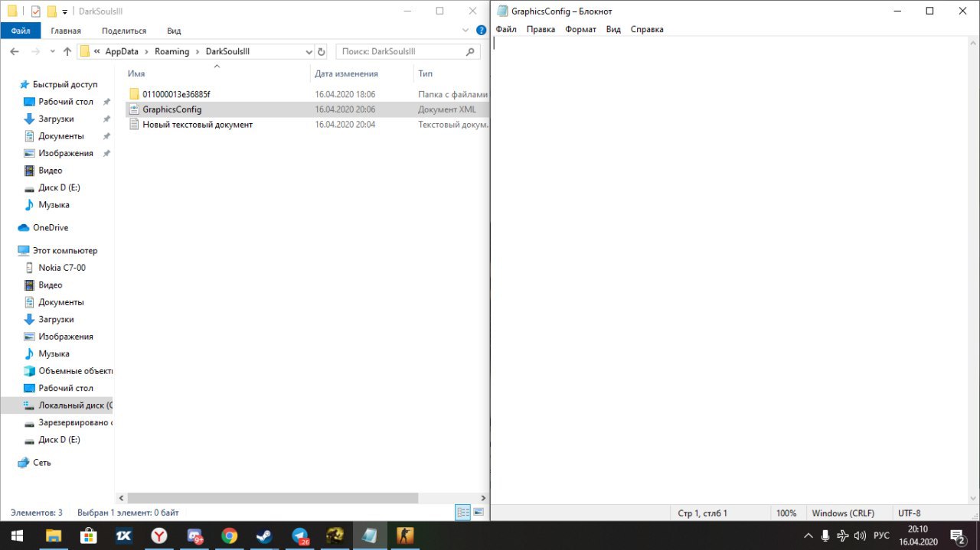The height and width of the screenshot is (550, 980).
Task: Open Nokia C7-00 device in navigation pane
Action: coord(62,268)
